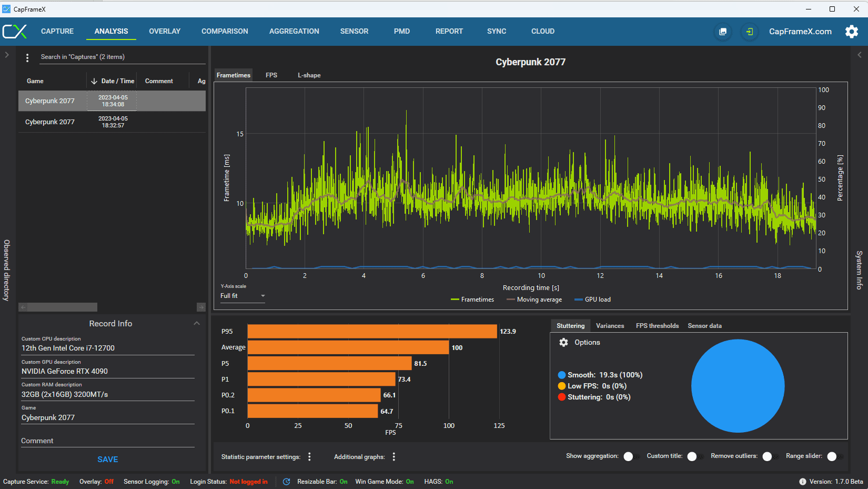Open Additional graphs three-dot menu
The image size is (868, 489).
(x=394, y=457)
